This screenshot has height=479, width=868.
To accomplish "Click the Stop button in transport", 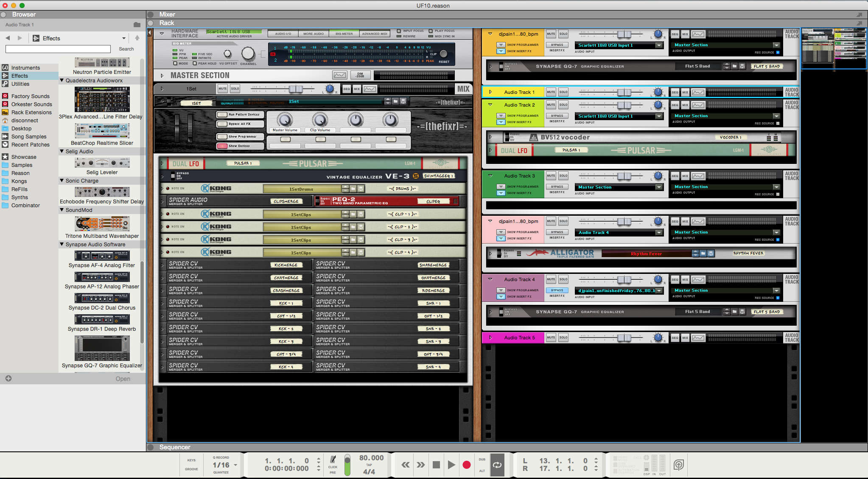I will coord(436,465).
